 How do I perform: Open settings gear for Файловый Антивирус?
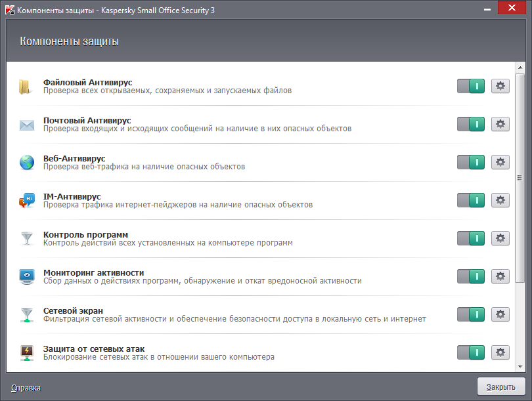coord(500,86)
